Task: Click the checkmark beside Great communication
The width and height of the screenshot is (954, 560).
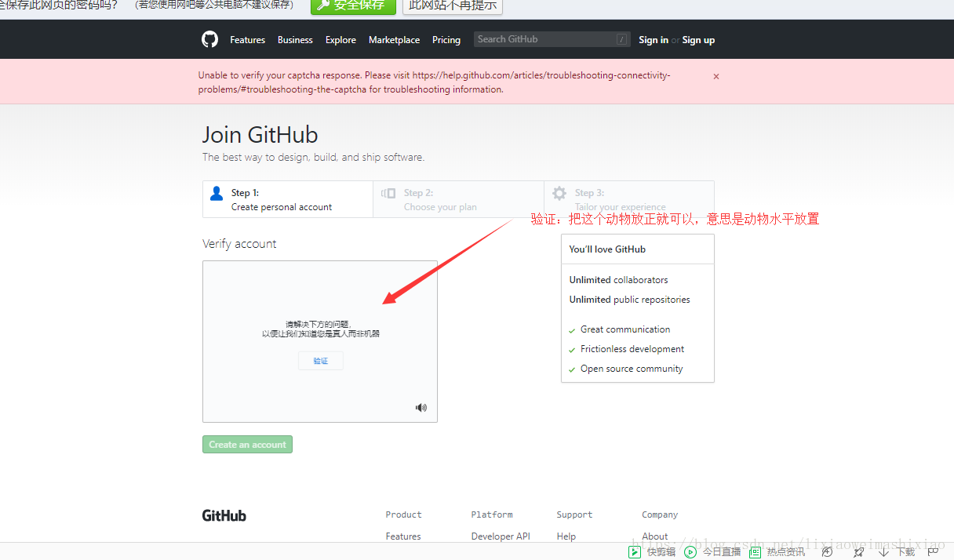Action: tap(572, 330)
